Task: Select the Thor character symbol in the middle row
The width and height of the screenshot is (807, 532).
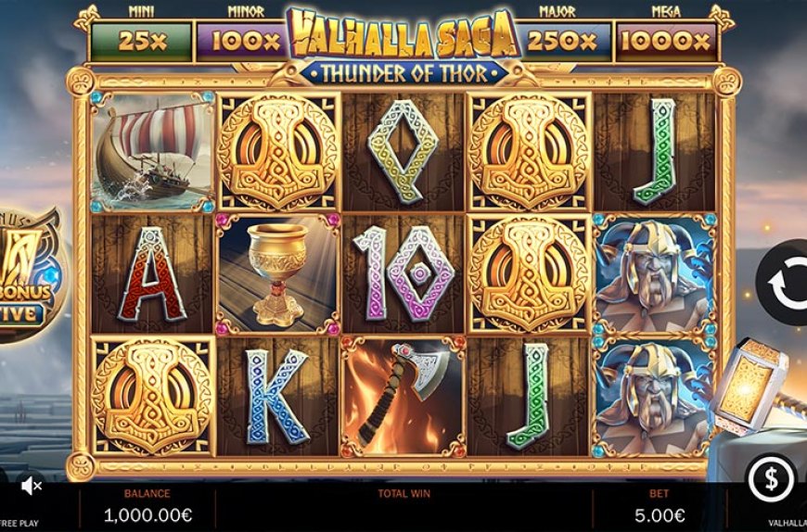Action: pos(654,274)
